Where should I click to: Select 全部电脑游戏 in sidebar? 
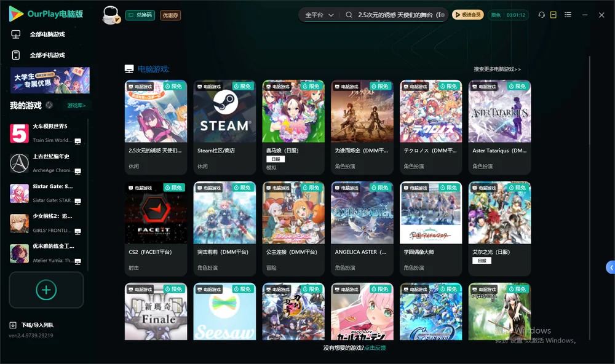click(47, 34)
